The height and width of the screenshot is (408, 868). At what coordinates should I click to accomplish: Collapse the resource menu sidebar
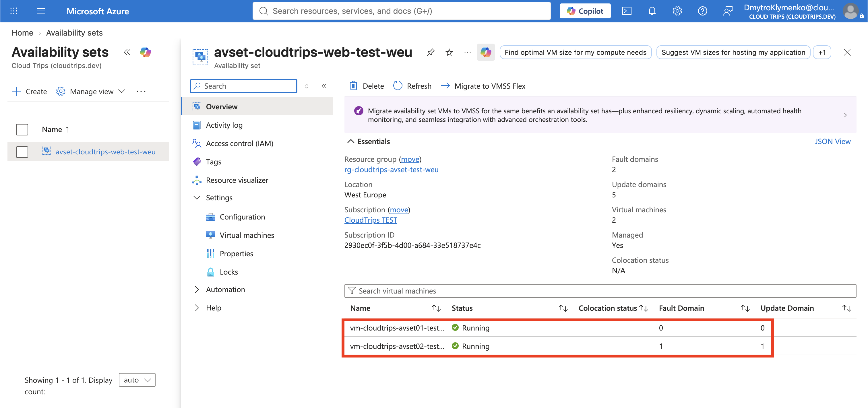pos(323,86)
